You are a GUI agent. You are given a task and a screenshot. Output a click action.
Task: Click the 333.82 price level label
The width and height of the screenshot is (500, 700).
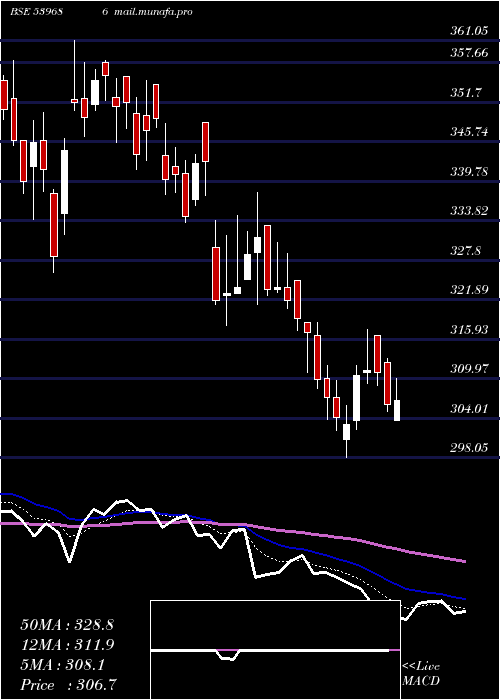pyautogui.click(x=468, y=211)
